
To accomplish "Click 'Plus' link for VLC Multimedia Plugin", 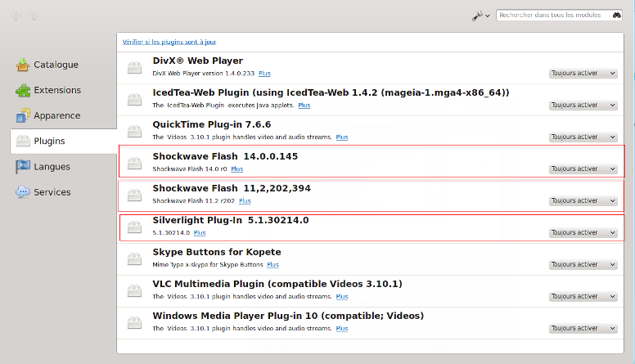I will point(342,297).
